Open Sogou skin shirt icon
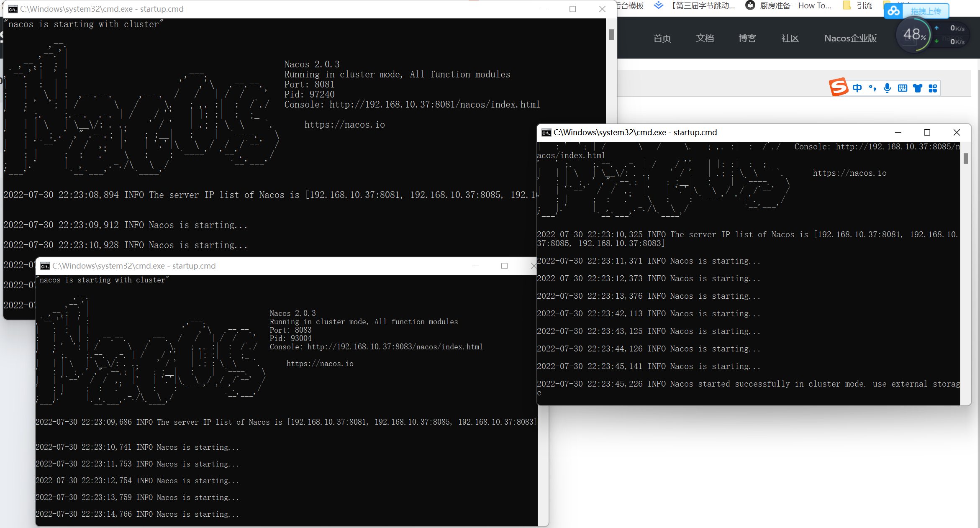The image size is (980, 528). (918, 88)
